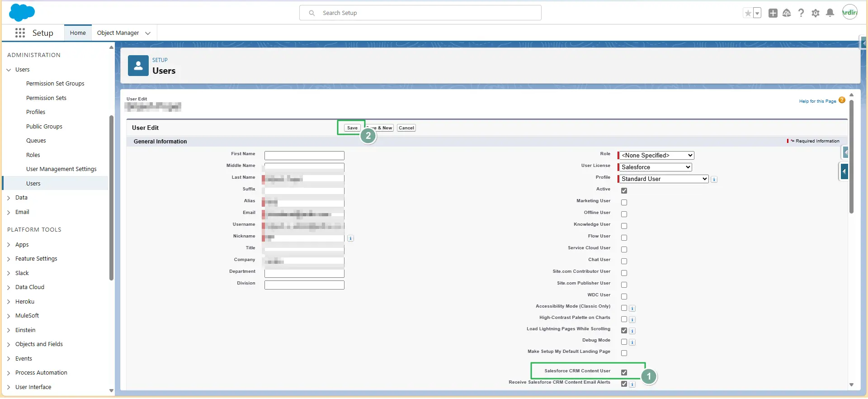This screenshot has height=399, width=868.
Task: Open Permission Set Groups in sidebar
Action: coord(55,84)
